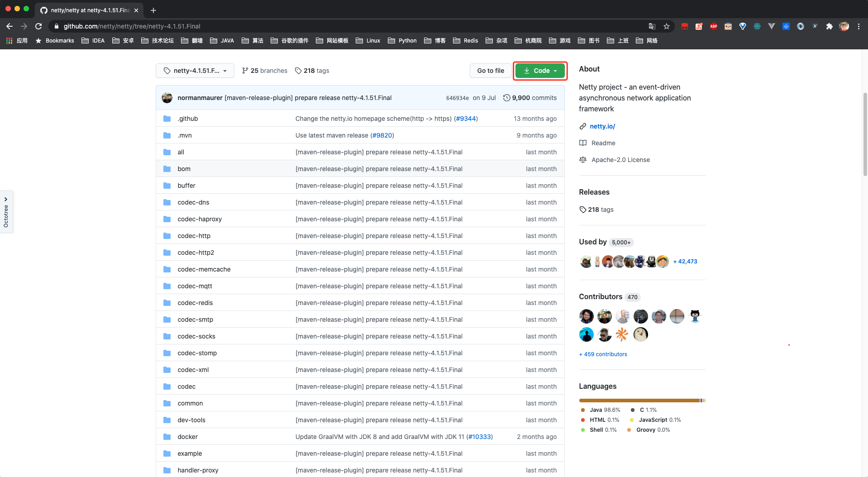Click the Readme book icon in About section
The width and height of the screenshot is (868, 477).
click(583, 143)
